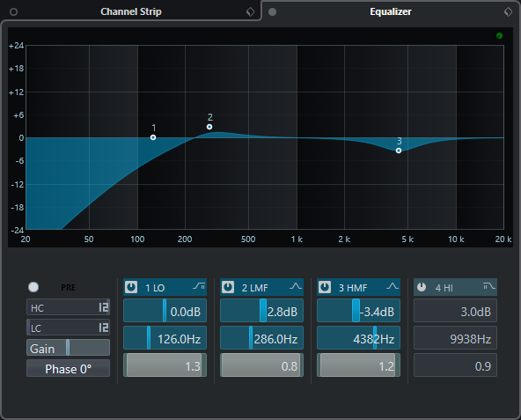Open band 1 LO filter type selector
This screenshot has width=521, height=420.
pos(199,286)
